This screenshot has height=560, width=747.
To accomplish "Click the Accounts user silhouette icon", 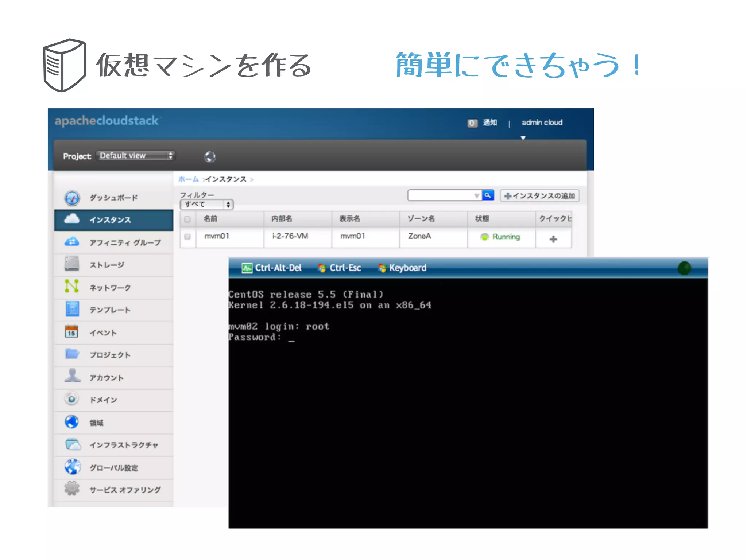I will (x=72, y=376).
